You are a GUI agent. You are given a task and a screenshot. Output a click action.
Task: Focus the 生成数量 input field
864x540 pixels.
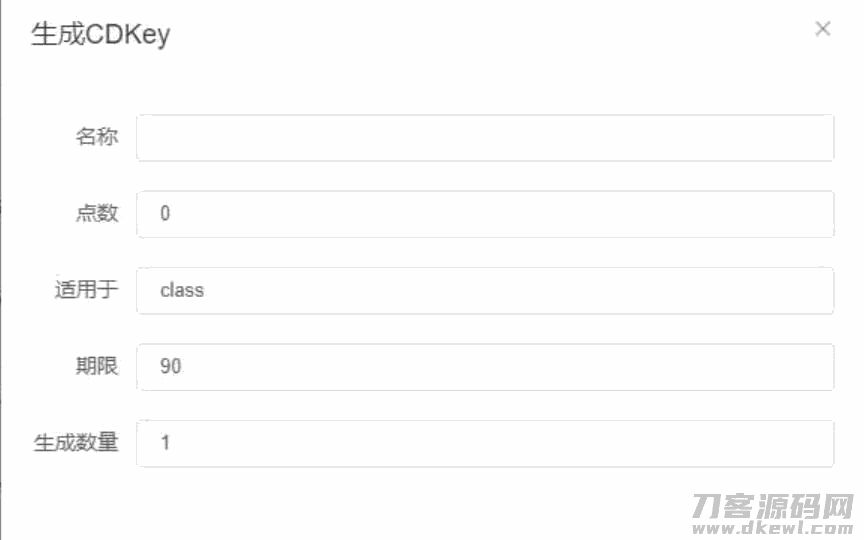point(485,443)
